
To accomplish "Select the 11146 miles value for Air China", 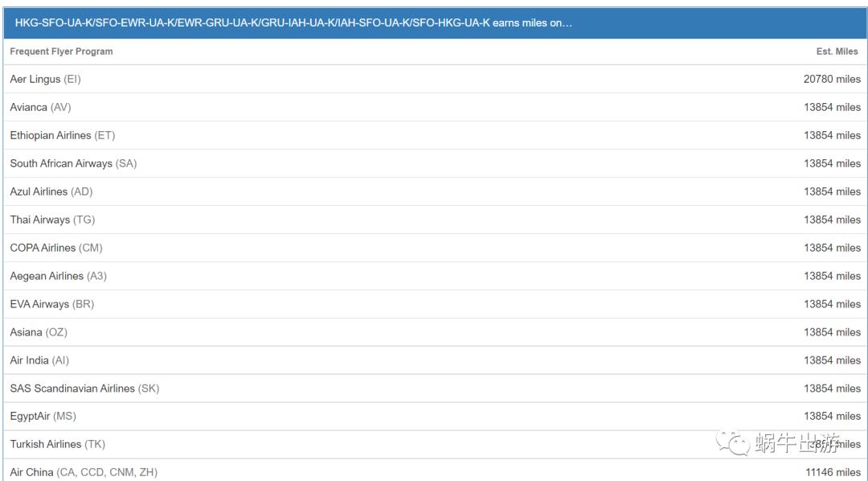I will (x=833, y=473).
